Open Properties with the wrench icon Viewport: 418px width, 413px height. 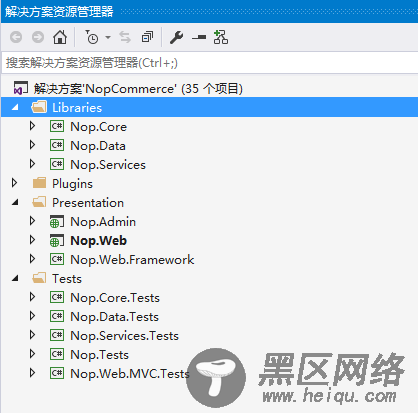click(x=176, y=37)
